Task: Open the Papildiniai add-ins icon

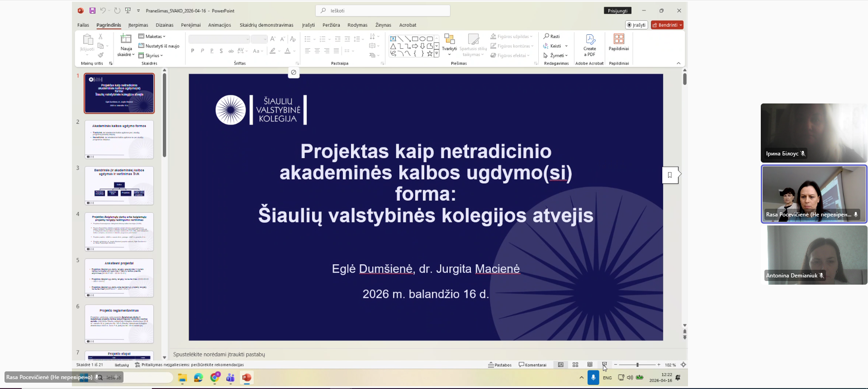Action: point(618,43)
